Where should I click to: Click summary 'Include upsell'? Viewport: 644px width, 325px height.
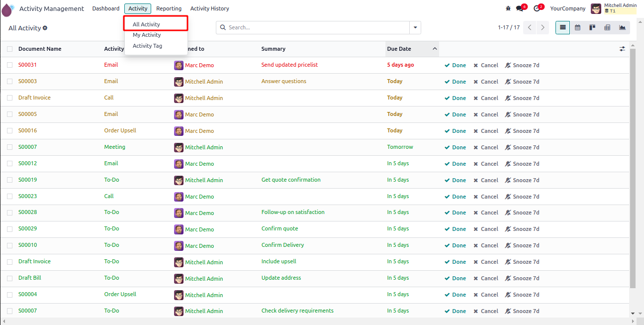pyautogui.click(x=279, y=261)
